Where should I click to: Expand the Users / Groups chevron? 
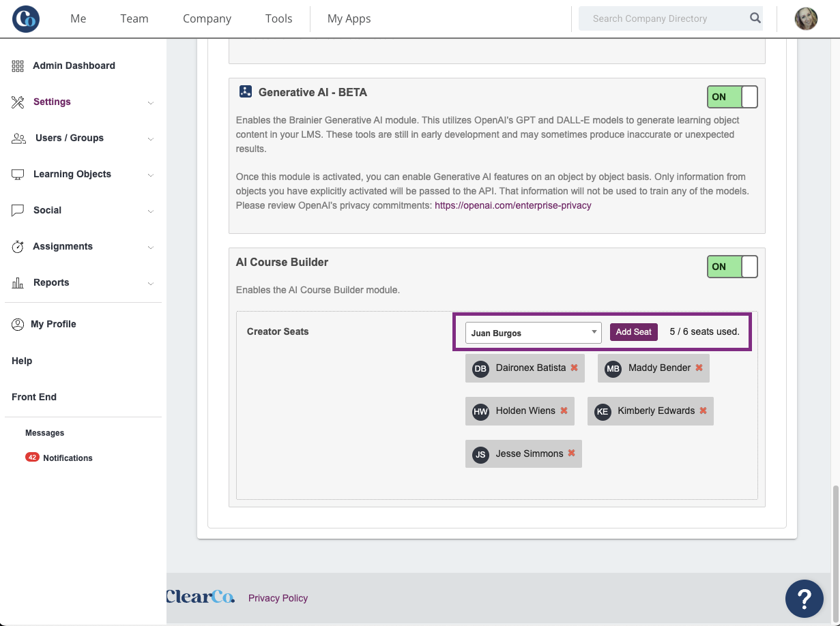tap(151, 139)
